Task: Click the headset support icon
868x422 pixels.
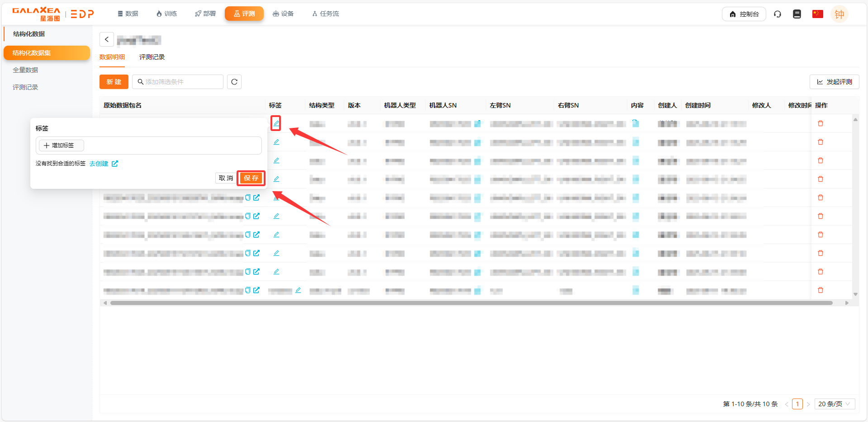Action: pyautogui.click(x=777, y=14)
